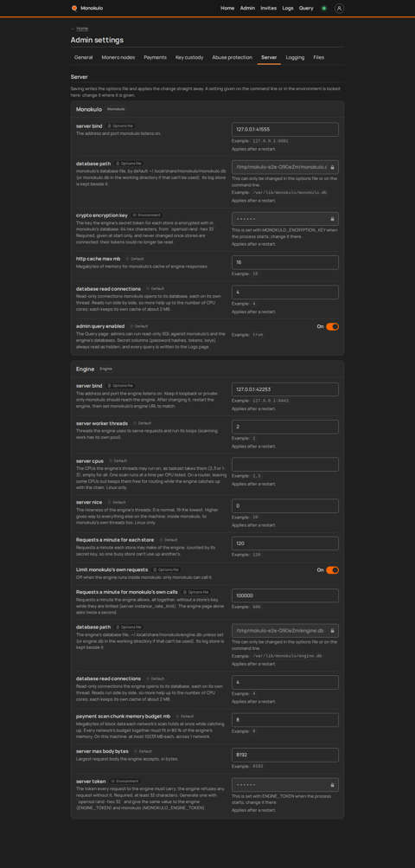Click the green status indicator dot

coord(324,9)
